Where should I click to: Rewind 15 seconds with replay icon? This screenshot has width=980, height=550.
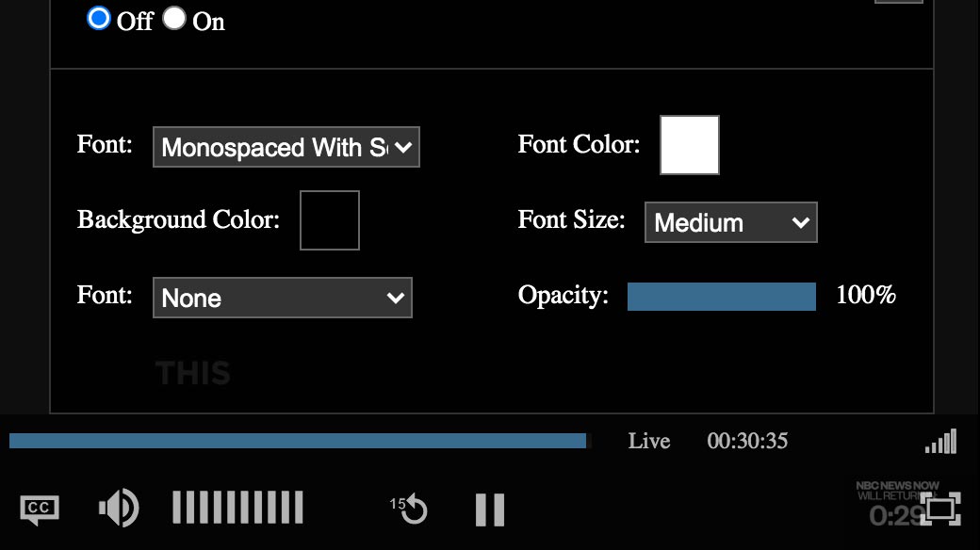tap(409, 510)
